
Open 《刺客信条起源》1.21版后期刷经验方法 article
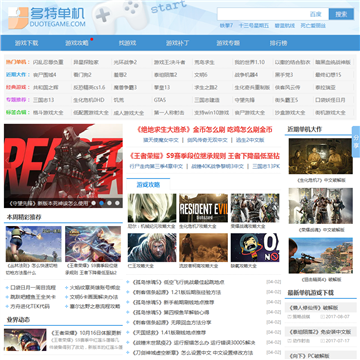pos(176,292)
